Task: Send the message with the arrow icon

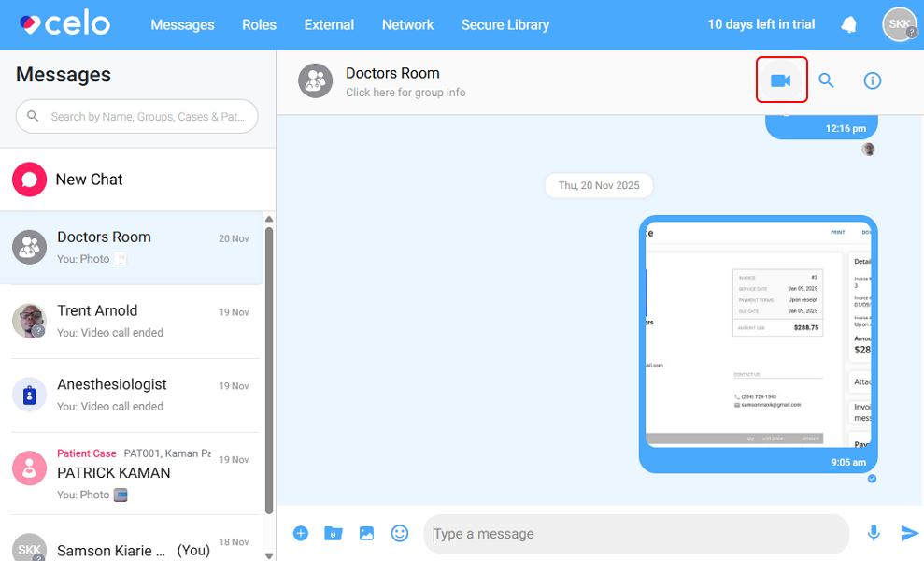Action: pos(909,533)
